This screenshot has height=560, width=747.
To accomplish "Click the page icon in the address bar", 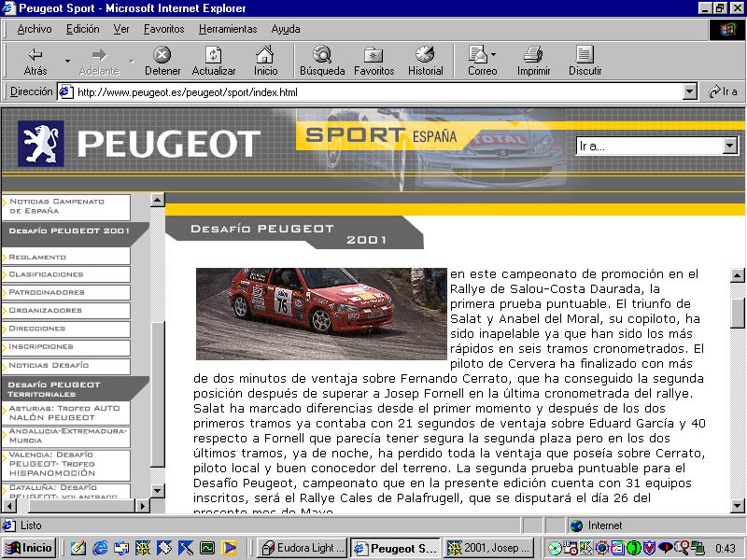I will [65, 91].
